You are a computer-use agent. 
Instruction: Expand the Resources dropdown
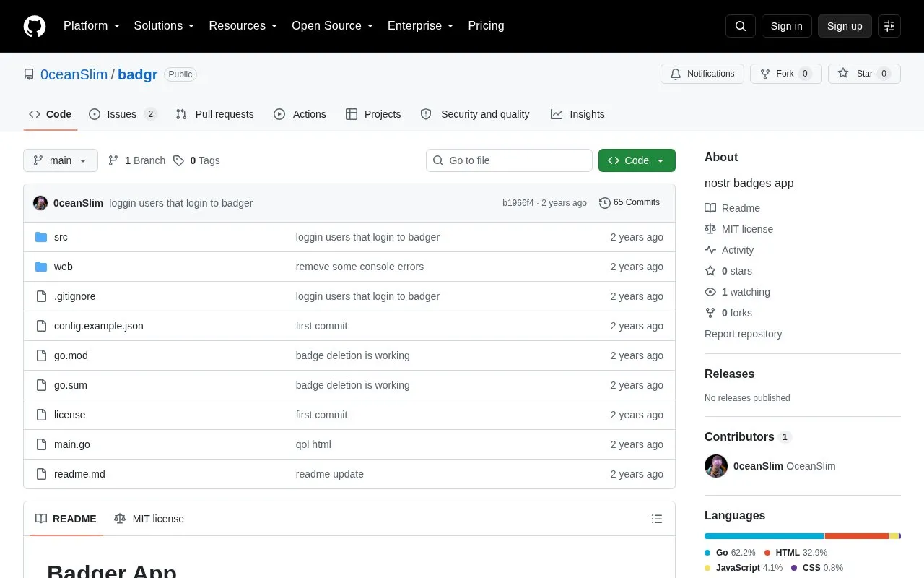coord(243,26)
